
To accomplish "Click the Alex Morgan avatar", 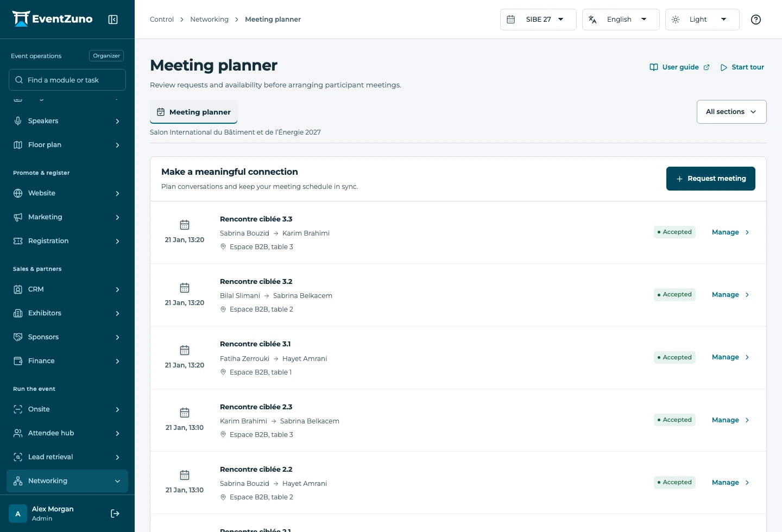I will [18, 514].
